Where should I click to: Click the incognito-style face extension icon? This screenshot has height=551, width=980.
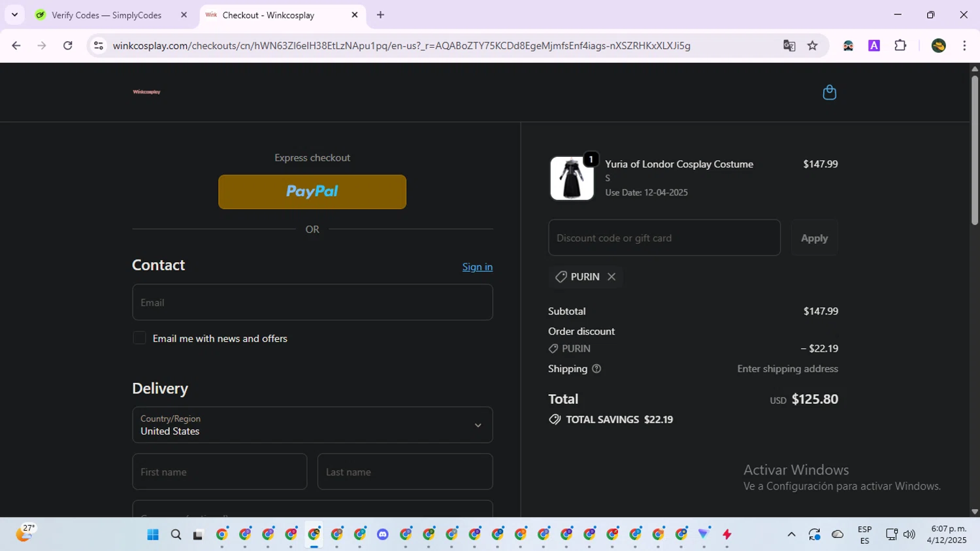click(x=848, y=46)
